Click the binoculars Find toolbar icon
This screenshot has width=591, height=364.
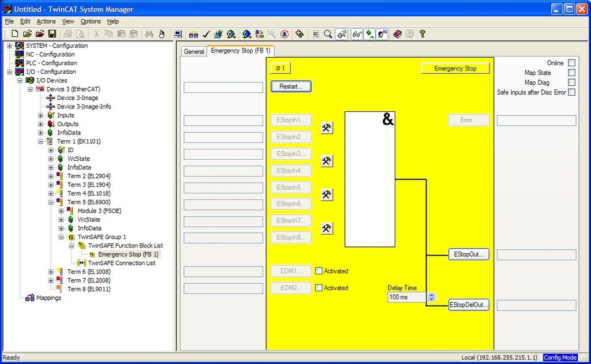[149, 34]
